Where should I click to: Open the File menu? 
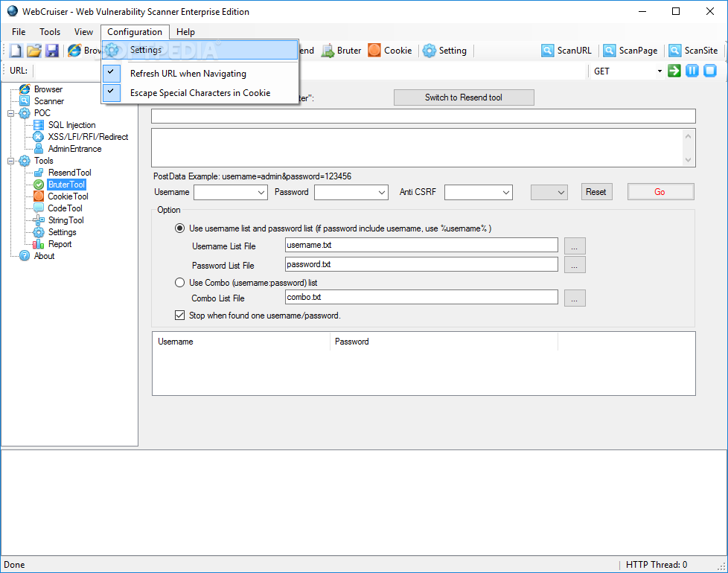[x=19, y=32]
